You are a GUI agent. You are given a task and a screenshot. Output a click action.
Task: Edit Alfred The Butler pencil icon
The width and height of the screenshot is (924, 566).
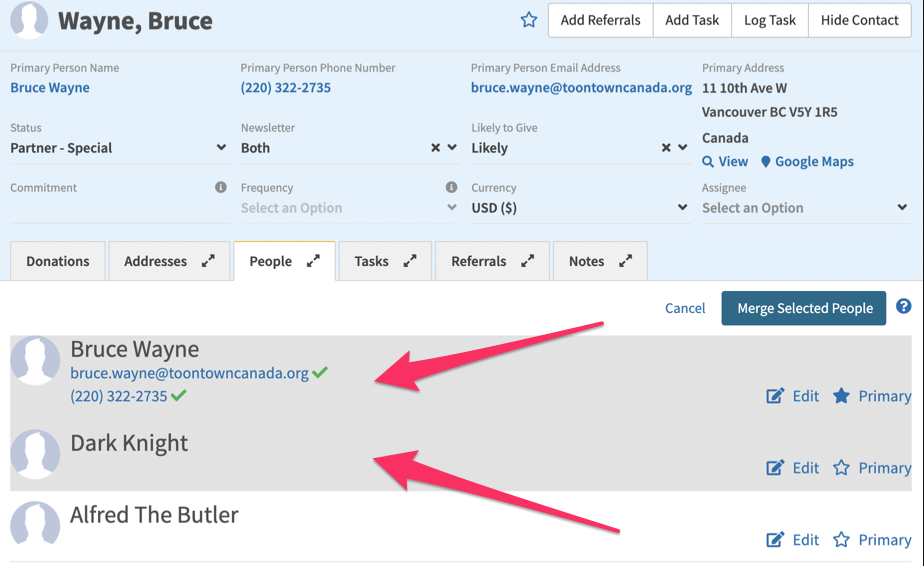pyautogui.click(x=775, y=540)
